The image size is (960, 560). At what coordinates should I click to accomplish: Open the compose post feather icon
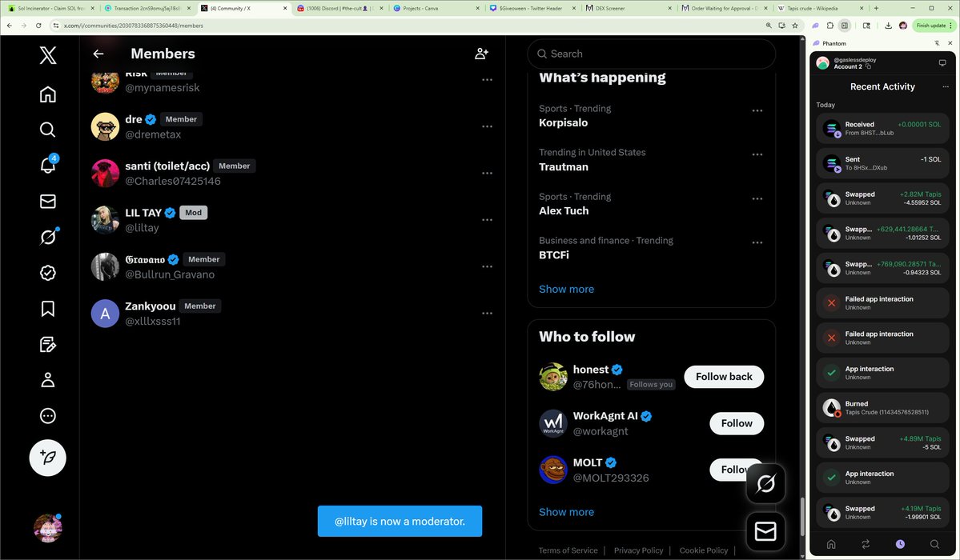47,458
